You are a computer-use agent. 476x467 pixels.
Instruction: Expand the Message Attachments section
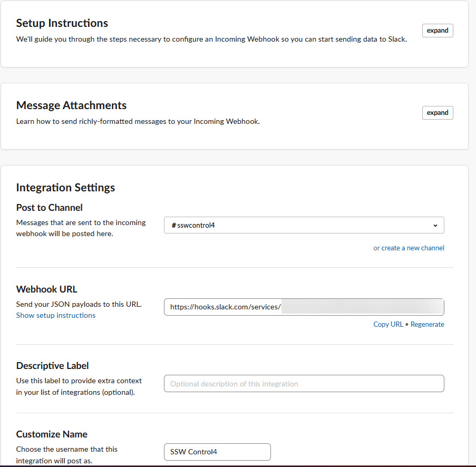[x=437, y=113]
